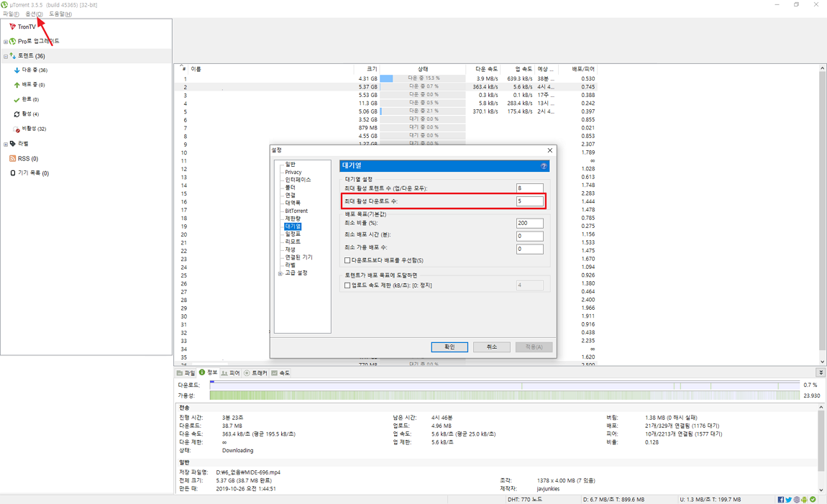This screenshot has width=827, height=504.
Task: Click the 비활성 (32) icon
Action: [x=17, y=129]
